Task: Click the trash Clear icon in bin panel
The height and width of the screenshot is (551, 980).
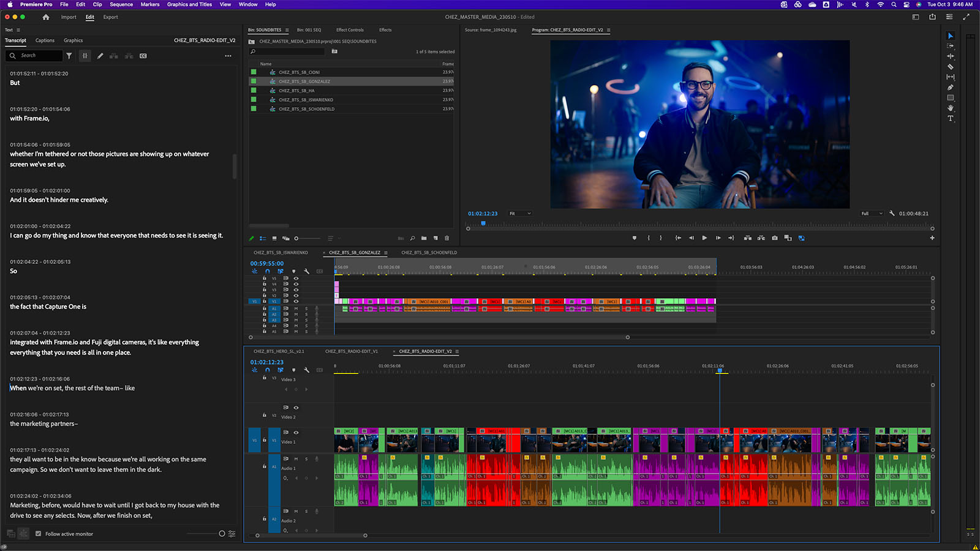Action: 447,238
